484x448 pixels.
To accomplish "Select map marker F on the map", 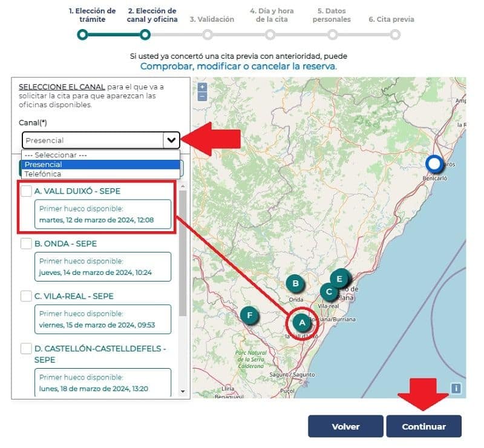I will [x=250, y=315].
